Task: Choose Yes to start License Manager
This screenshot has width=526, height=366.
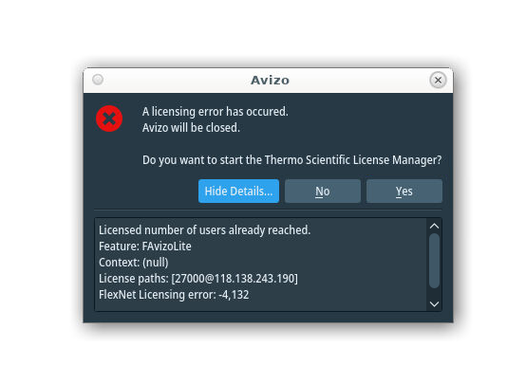Action: [404, 191]
